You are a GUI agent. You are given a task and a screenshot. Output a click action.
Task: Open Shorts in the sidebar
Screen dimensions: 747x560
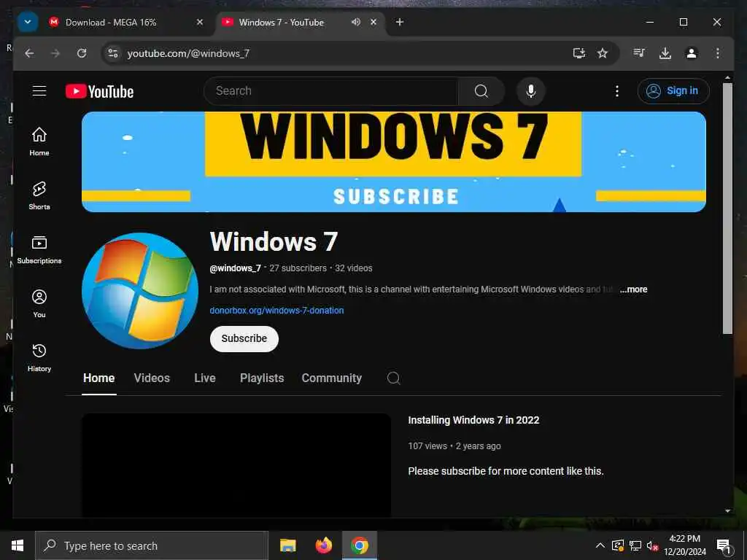39,195
